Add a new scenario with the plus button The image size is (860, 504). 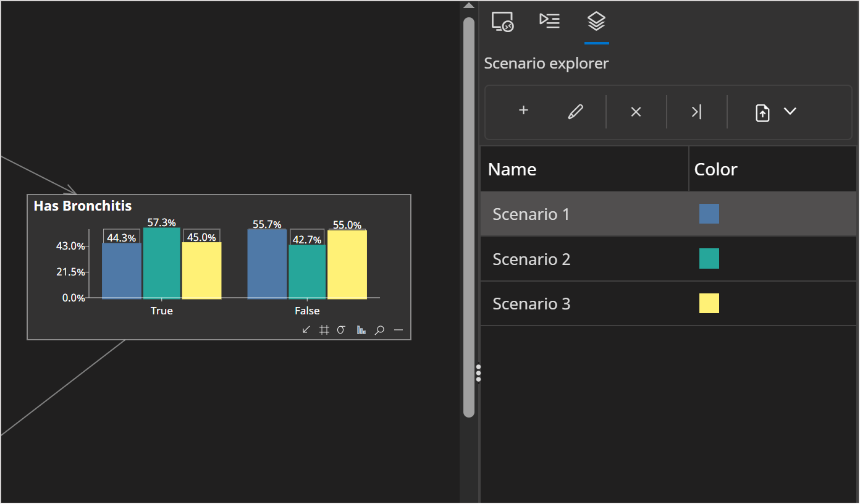pos(523,111)
